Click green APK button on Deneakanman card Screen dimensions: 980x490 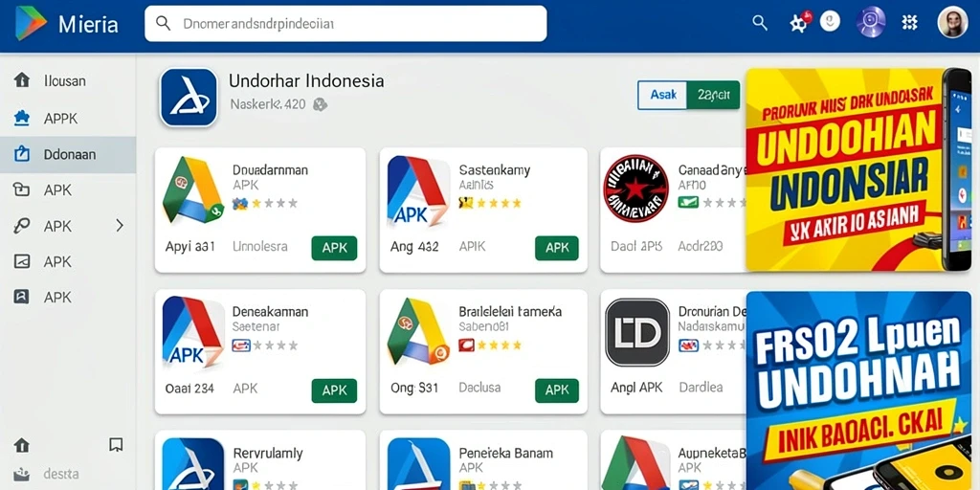pyautogui.click(x=334, y=390)
